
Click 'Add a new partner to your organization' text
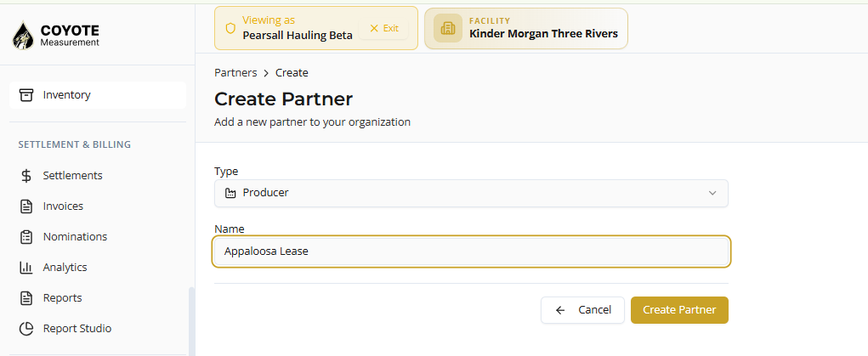(312, 121)
